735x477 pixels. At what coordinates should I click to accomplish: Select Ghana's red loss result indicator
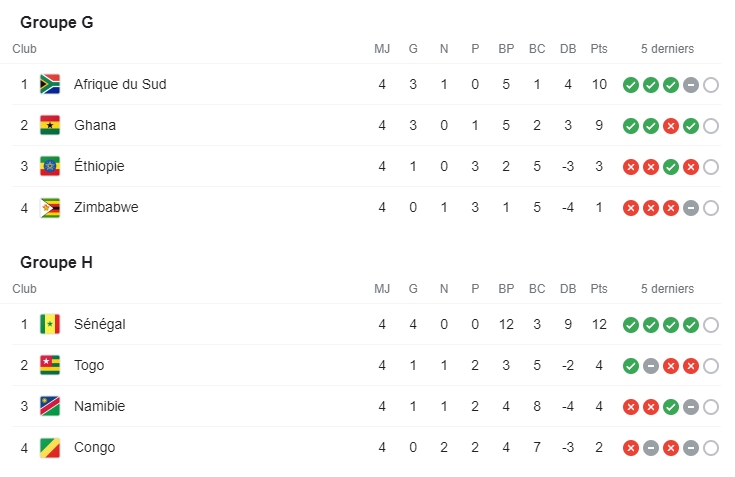(671, 126)
